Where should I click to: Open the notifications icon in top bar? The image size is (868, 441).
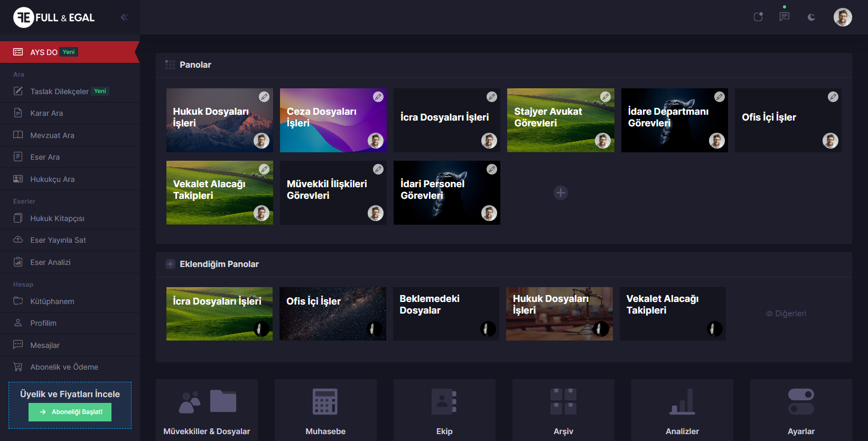758,17
